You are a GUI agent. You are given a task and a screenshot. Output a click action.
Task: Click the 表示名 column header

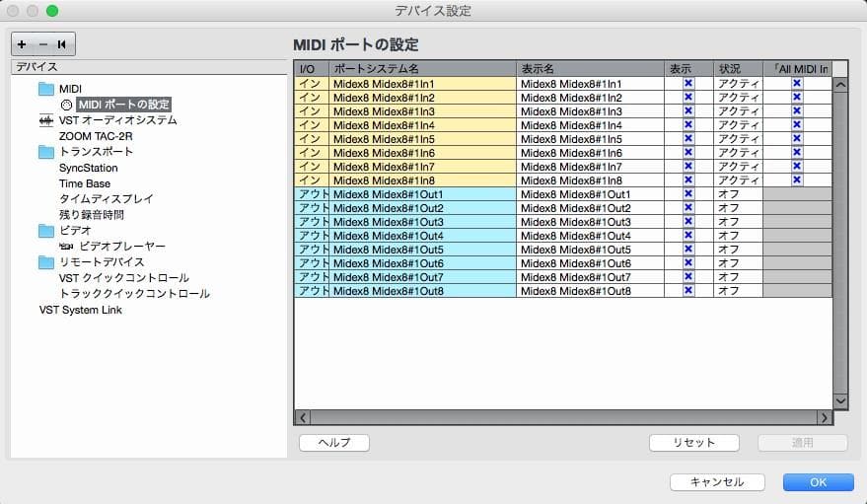point(591,69)
